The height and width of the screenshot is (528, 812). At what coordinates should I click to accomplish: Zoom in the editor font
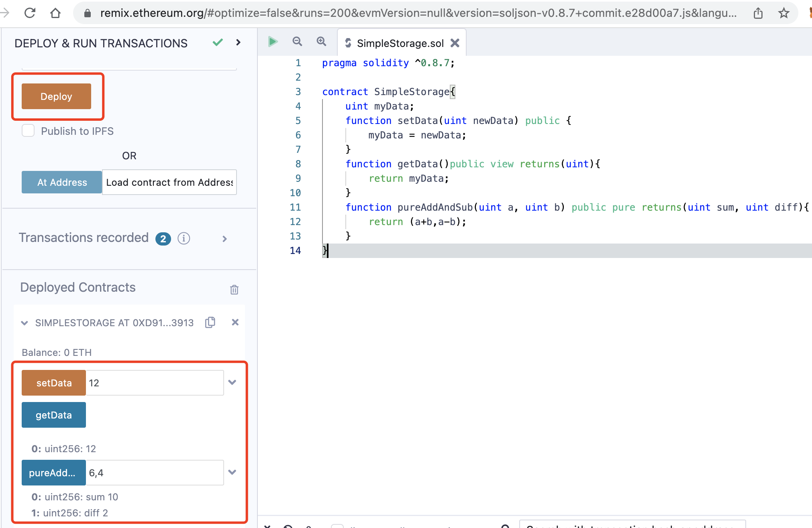click(321, 41)
